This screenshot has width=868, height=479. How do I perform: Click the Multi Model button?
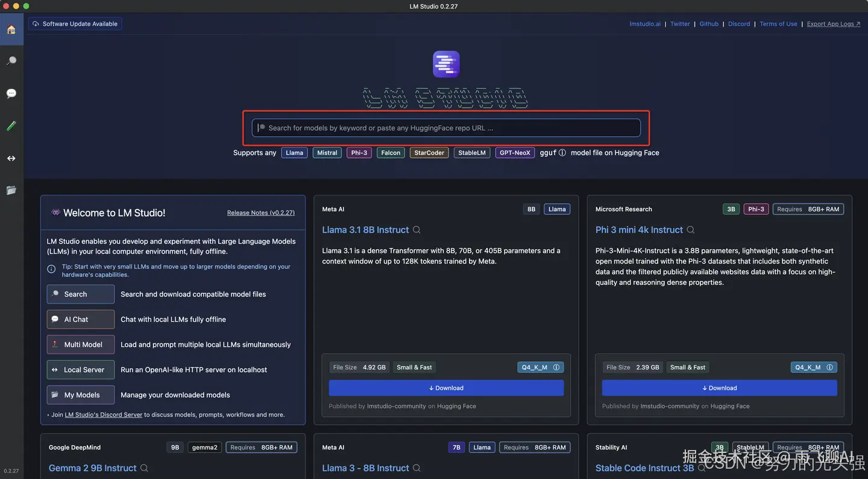[x=81, y=344]
